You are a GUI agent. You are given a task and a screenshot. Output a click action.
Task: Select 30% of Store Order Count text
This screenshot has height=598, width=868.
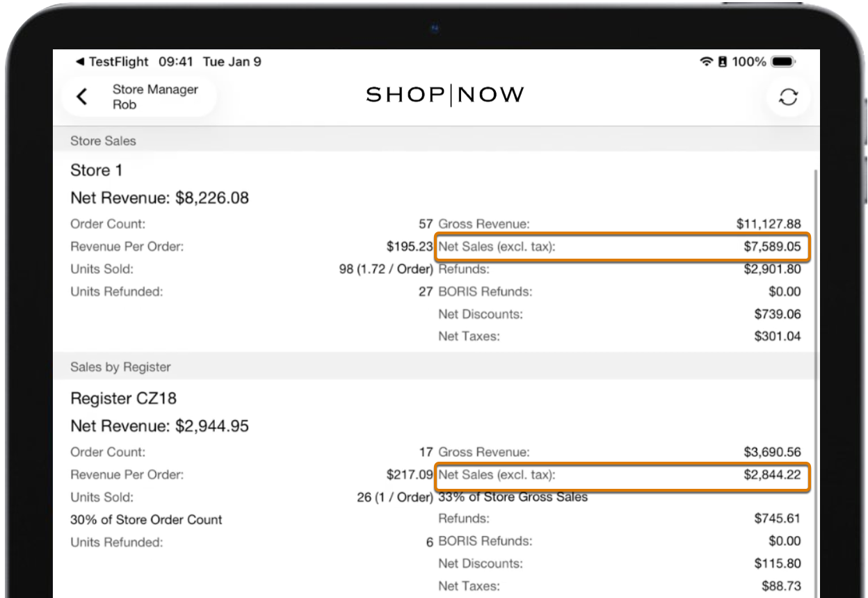pyautogui.click(x=146, y=519)
